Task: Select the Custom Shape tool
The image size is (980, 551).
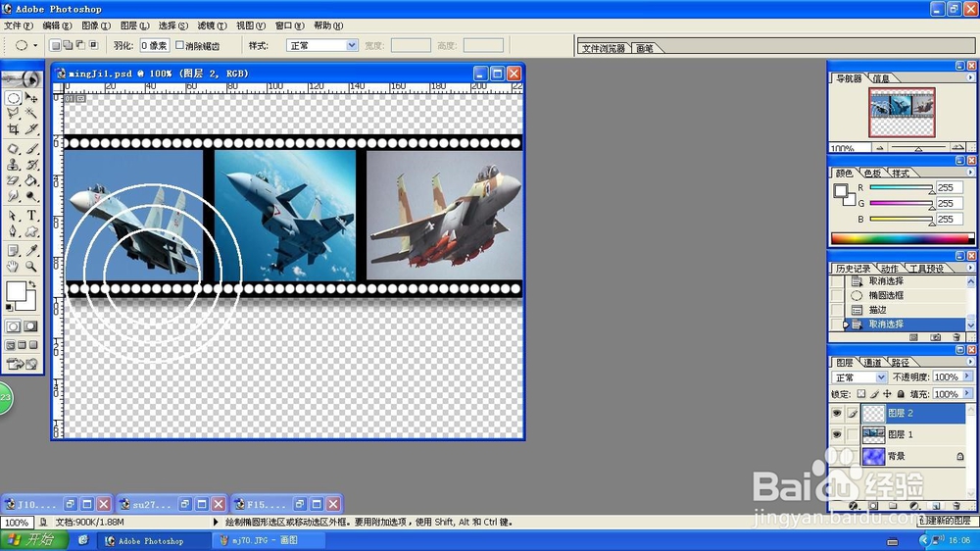Action: pos(31,231)
